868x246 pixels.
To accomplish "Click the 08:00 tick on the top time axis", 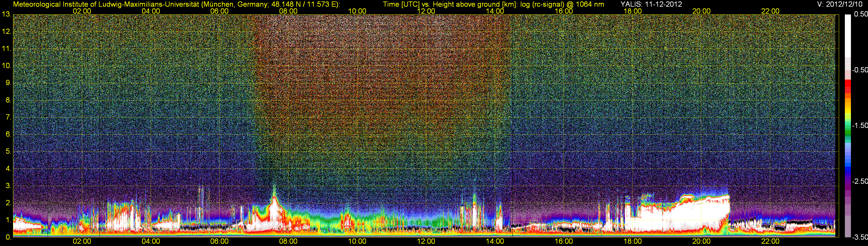I will pyautogui.click(x=288, y=11).
